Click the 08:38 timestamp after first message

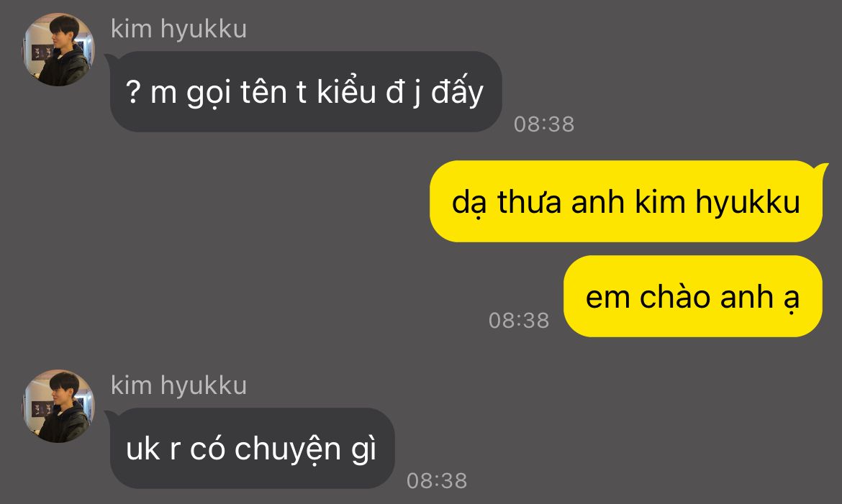544,124
